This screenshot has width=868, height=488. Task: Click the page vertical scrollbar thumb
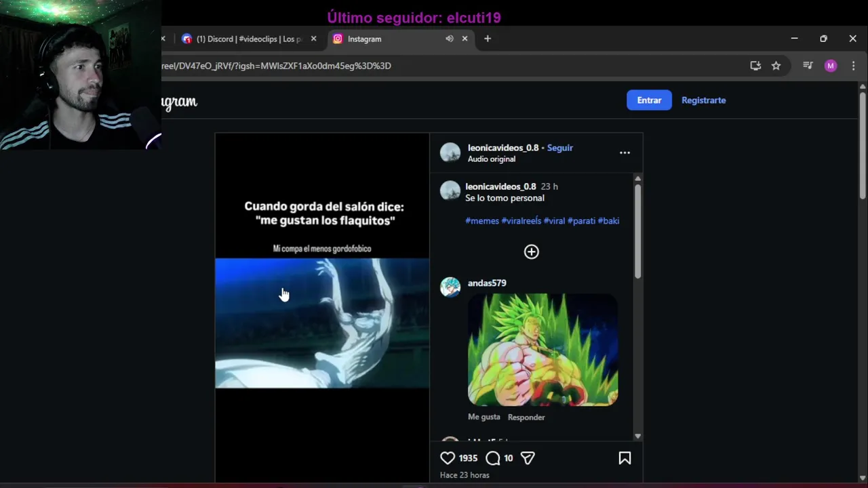[x=862, y=145]
